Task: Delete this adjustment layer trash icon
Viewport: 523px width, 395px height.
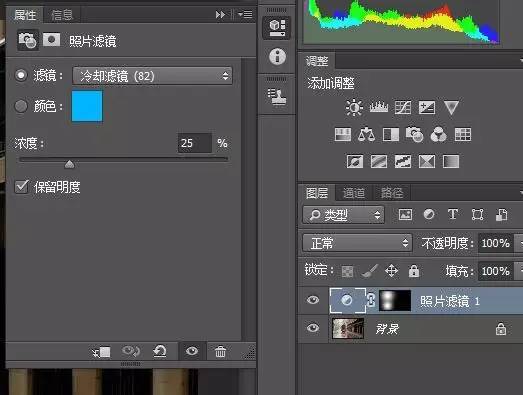Action: coord(220,352)
